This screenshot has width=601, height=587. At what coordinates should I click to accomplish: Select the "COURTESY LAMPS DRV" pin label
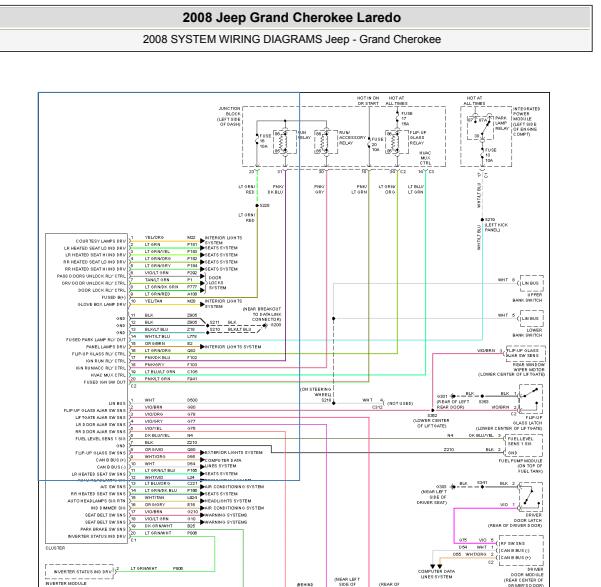pyautogui.click(x=101, y=241)
